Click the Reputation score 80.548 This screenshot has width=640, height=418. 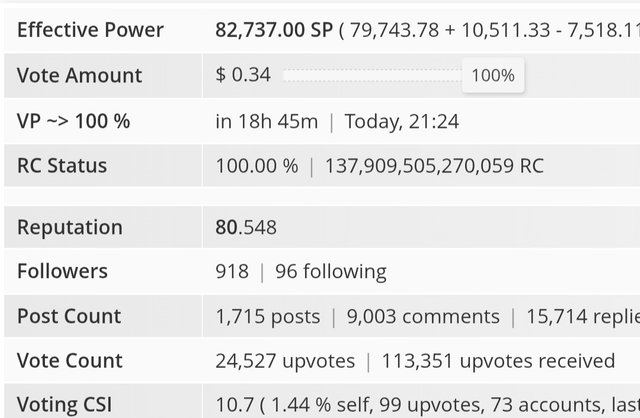[x=246, y=227]
